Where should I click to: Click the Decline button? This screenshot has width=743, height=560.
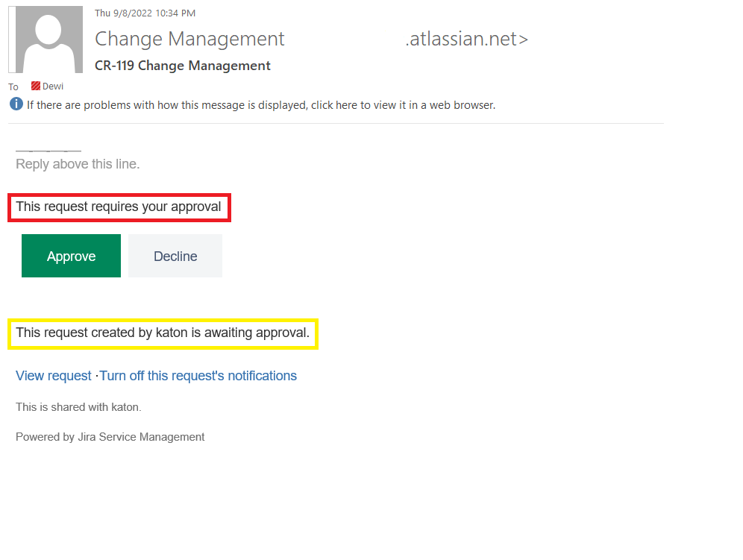[175, 256]
